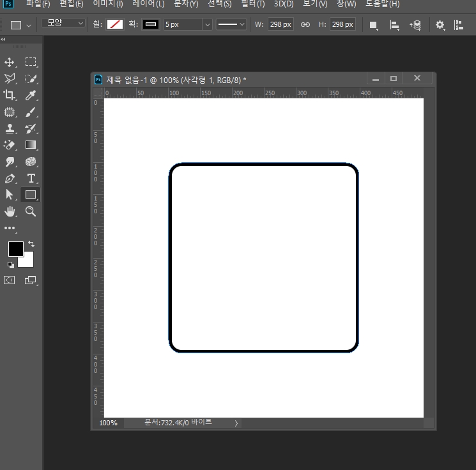Select the Pen tool
Screen dimensions: 476x470
coord(10,178)
